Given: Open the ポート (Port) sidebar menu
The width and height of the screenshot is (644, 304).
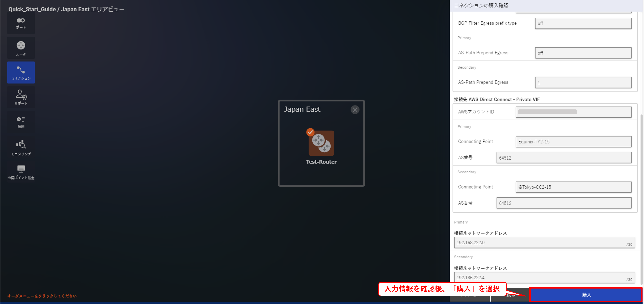Looking at the screenshot, I should click(21, 23).
